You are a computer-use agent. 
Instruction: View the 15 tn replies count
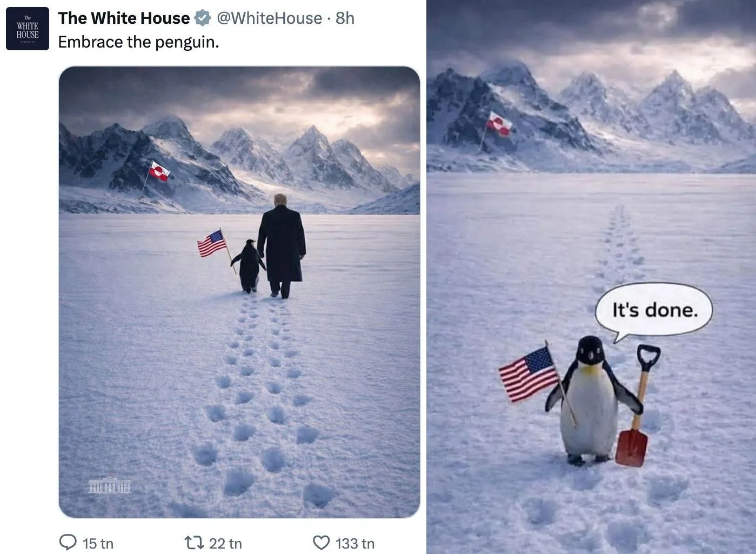tap(98, 543)
